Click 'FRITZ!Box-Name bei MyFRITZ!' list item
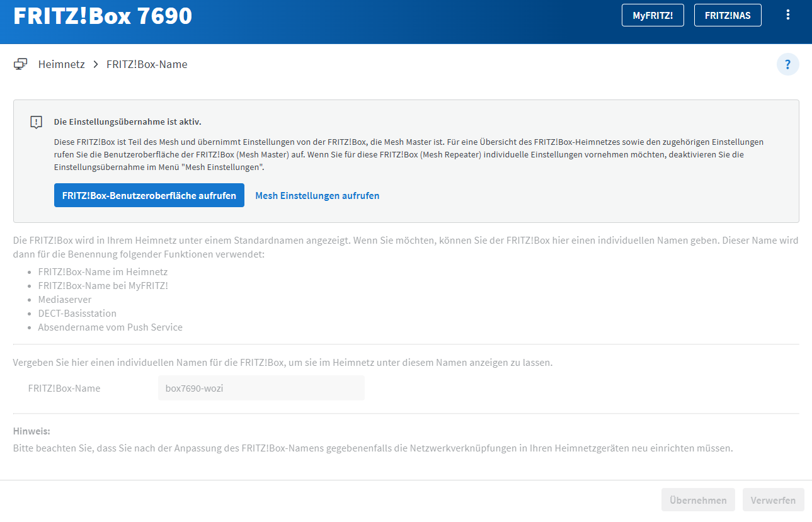Screen dimensions: 812x522 click(x=103, y=286)
